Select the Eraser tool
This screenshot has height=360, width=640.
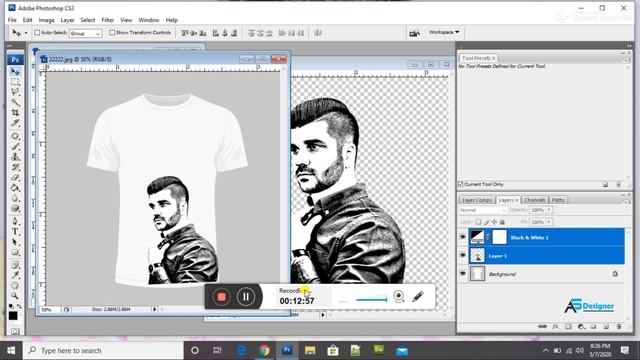(x=15, y=177)
